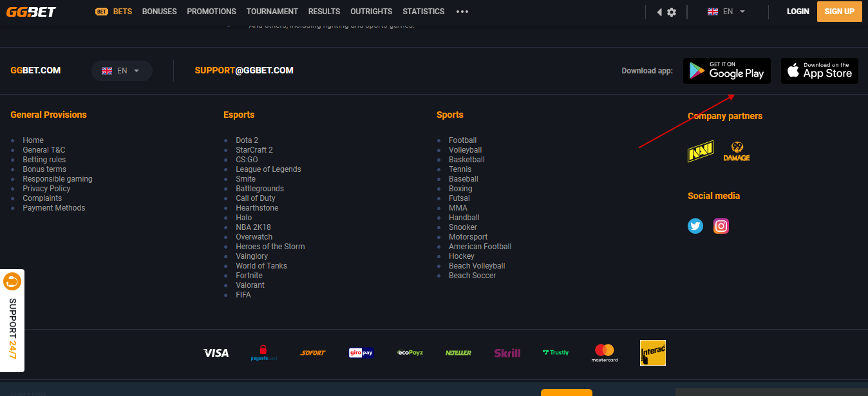Download app from Google Play

727,71
